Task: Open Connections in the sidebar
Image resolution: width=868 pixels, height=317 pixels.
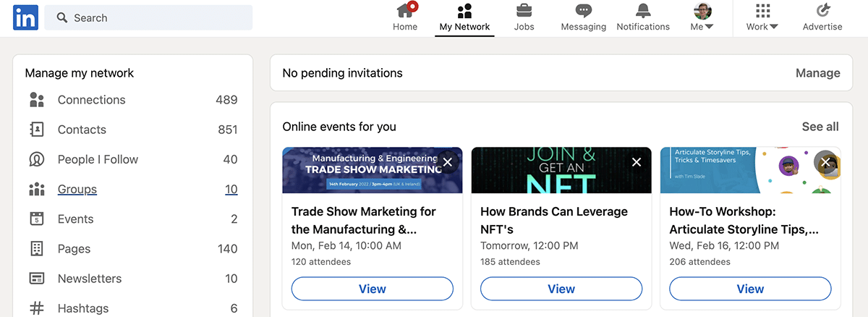Action: click(91, 100)
